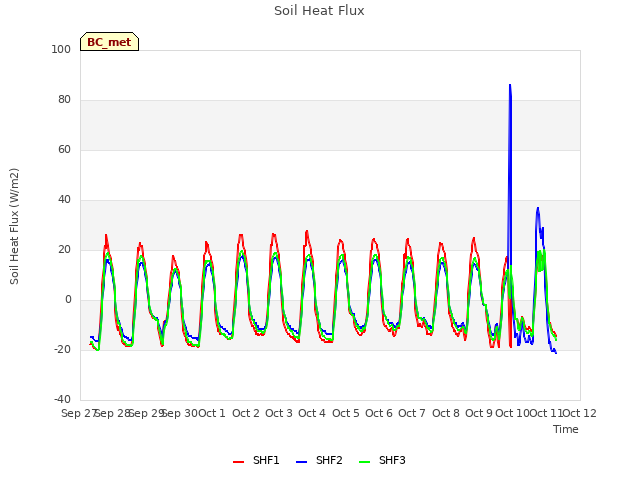Toggle the SHF2 series in the legend

319,460
